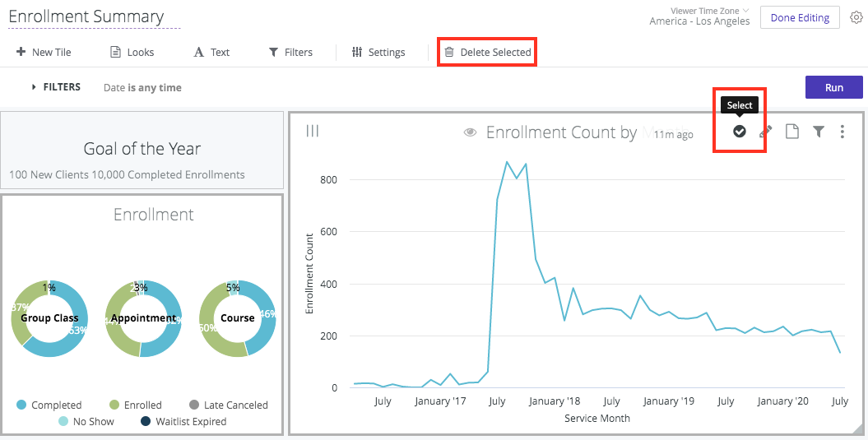Open Filters in the toolbar
This screenshot has height=440, width=868.
[x=290, y=53]
